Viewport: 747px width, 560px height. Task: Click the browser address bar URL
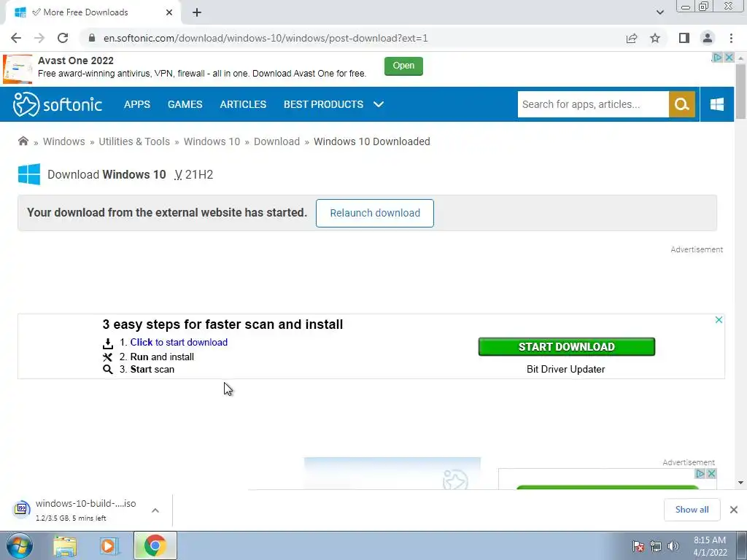(266, 38)
